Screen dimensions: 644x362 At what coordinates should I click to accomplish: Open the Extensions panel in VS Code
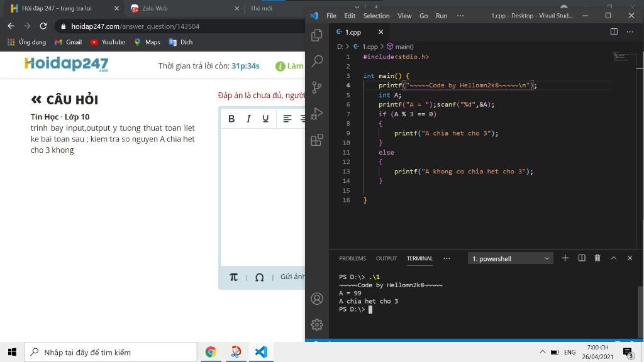317,140
